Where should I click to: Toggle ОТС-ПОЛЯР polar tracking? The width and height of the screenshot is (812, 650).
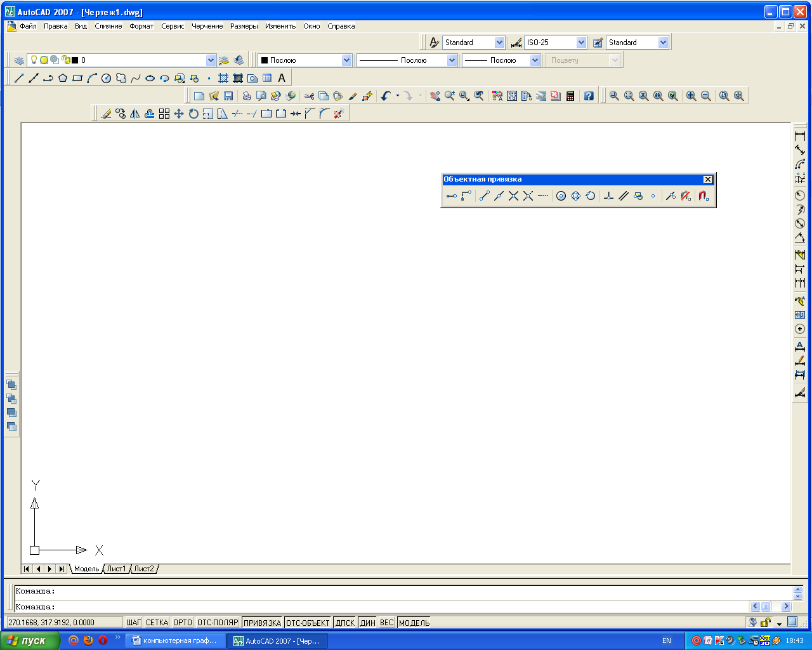pyautogui.click(x=218, y=623)
